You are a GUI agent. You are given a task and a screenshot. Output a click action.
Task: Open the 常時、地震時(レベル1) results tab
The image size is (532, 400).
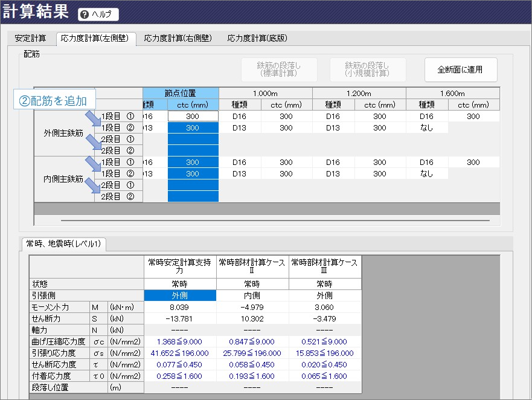click(63, 244)
